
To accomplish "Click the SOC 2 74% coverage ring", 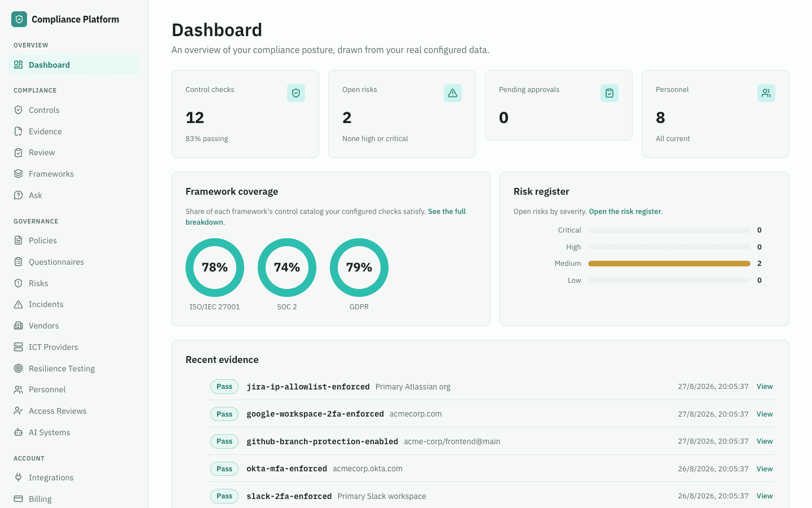I will [287, 268].
